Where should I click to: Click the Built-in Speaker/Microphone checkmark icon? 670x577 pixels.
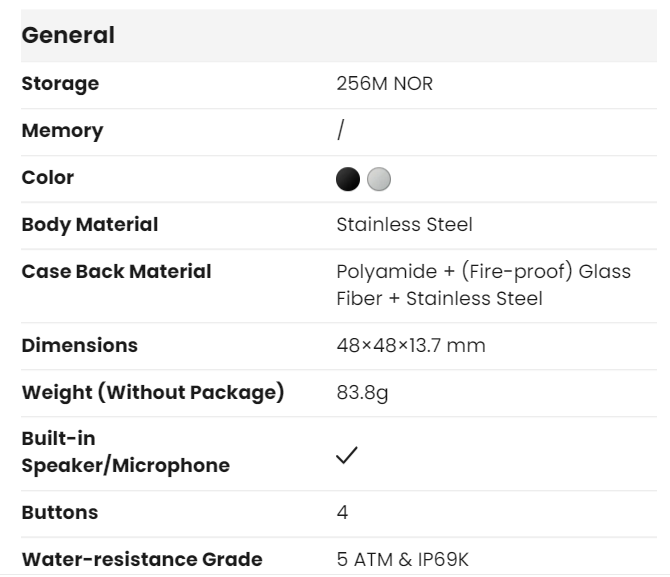pyautogui.click(x=347, y=454)
